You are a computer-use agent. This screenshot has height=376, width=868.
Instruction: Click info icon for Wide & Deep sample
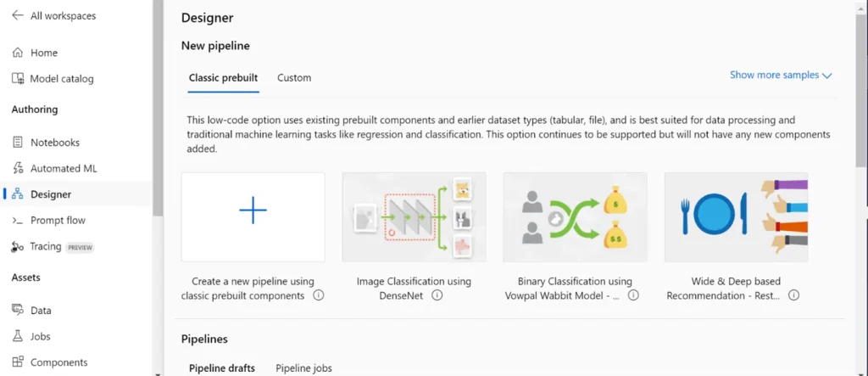793,295
